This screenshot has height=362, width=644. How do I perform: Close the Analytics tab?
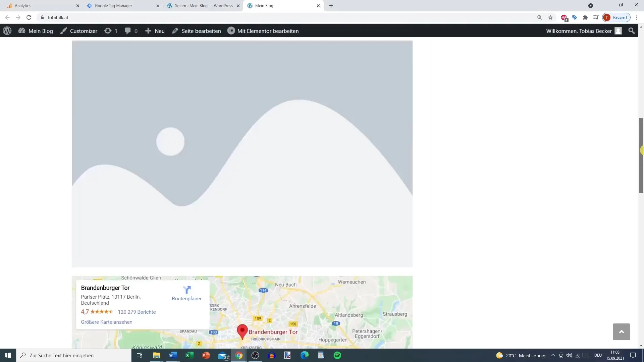click(x=78, y=6)
